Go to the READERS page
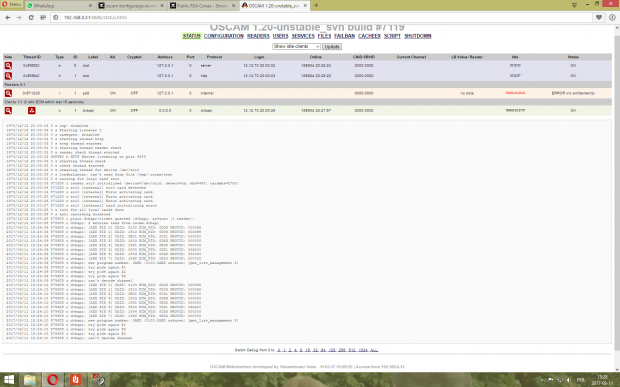This screenshot has height=387, width=620. tap(258, 36)
